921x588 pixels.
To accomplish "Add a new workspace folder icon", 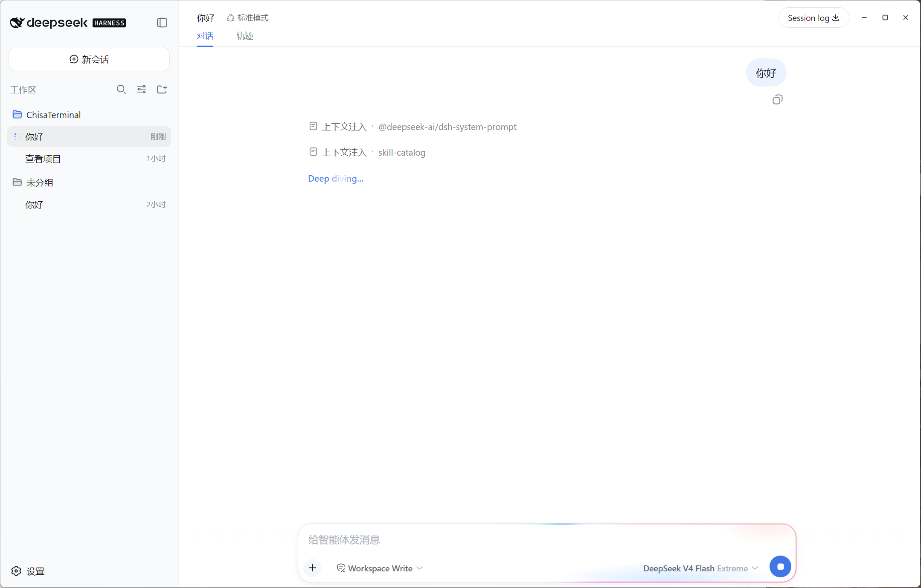I will tap(162, 90).
